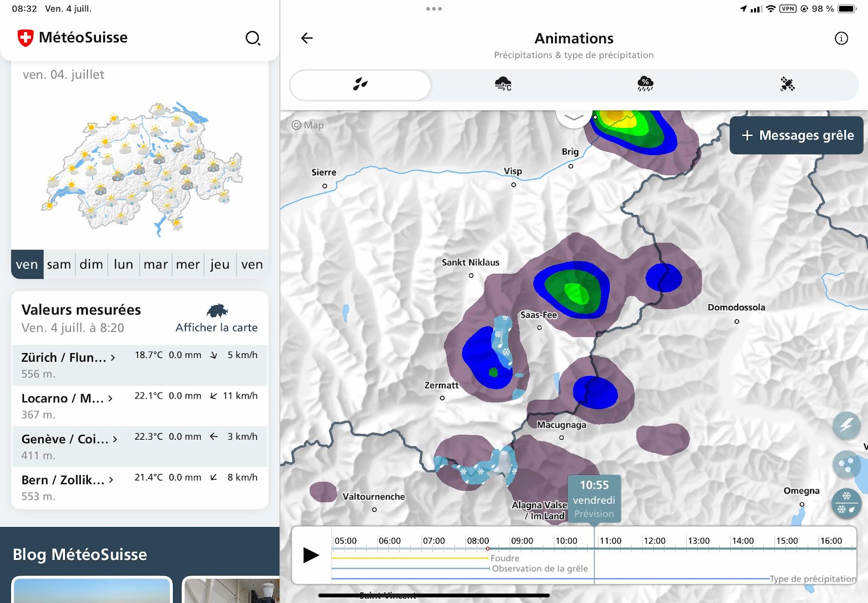Tap the Switzerland silhouette map icon

click(217, 311)
